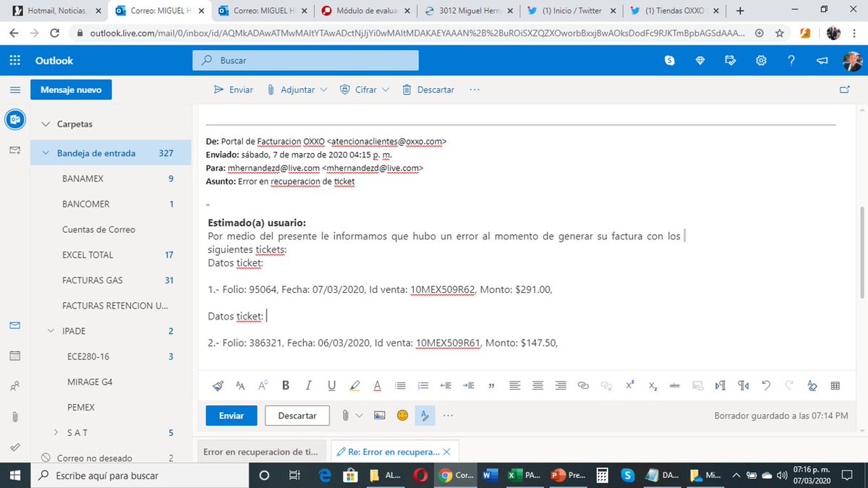This screenshot has width=868, height=488.
Task: Toggle numbered list
Action: [x=423, y=385]
